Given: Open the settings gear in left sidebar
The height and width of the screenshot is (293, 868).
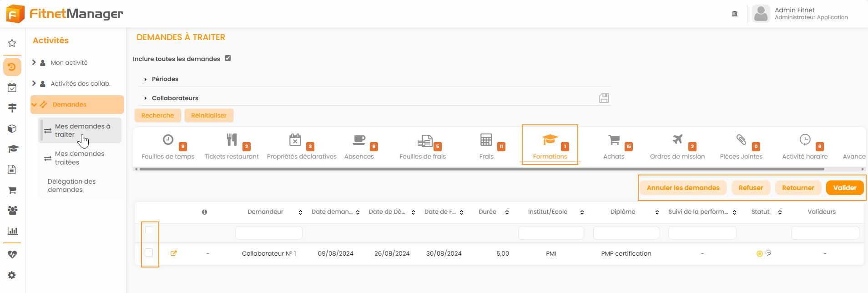Looking at the screenshot, I should pyautogui.click(x=12, y=275).
